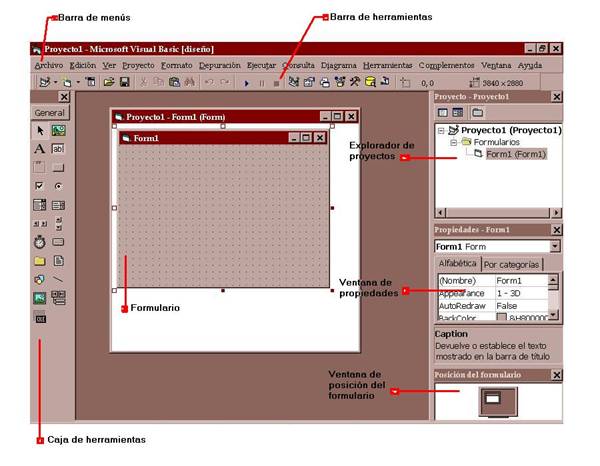This screenshot has height=466, width=600.
Task: Open the Proyecto menu
Action: (138, 65)
